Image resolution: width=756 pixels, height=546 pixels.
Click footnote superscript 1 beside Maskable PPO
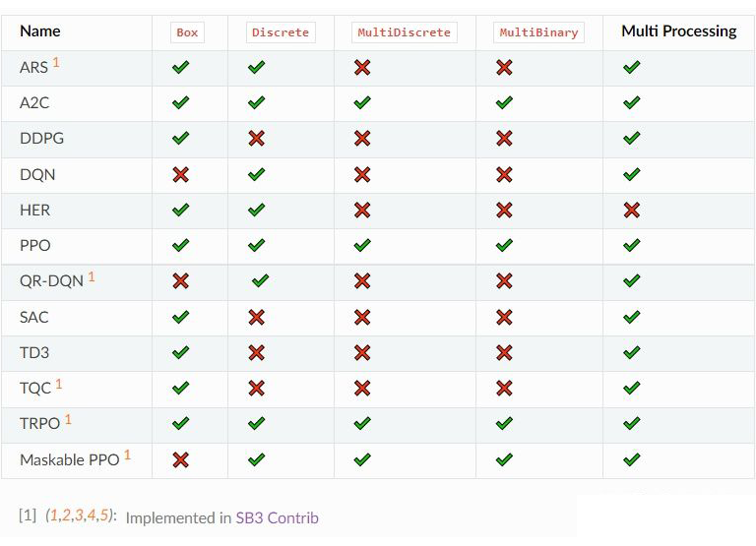[x=127, y=455]
